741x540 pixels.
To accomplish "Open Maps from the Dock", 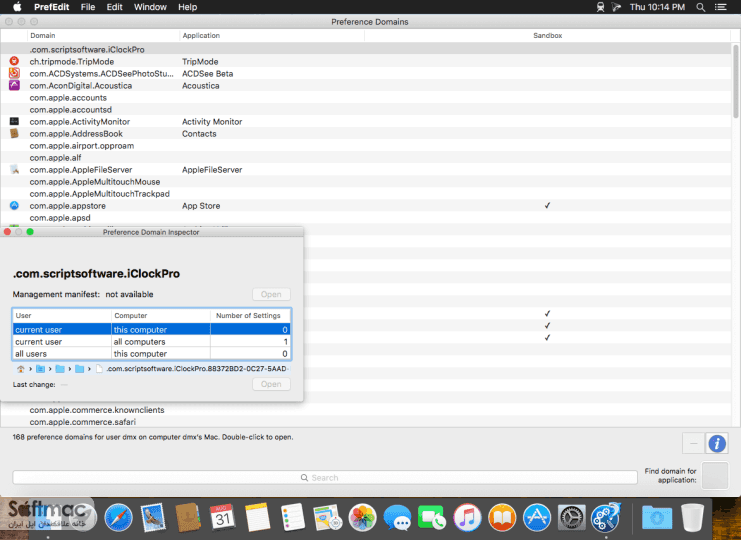I will (327, 518).
